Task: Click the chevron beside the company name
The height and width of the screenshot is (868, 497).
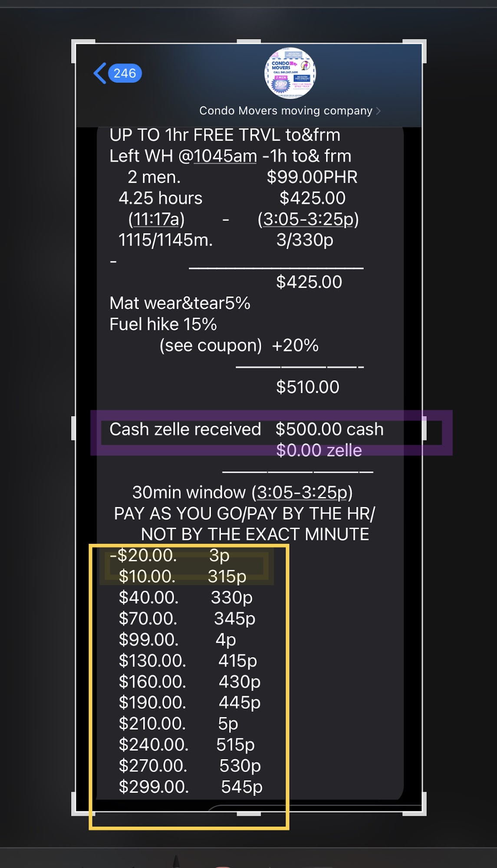Action: click(x=379, y=111)
